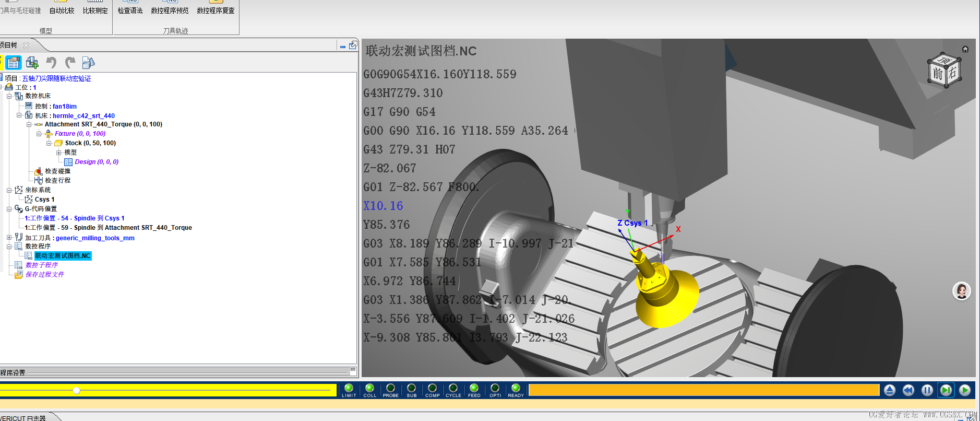Click the undo arrow in project tree toolbar
980x421 pixels.
coord(51,63)
